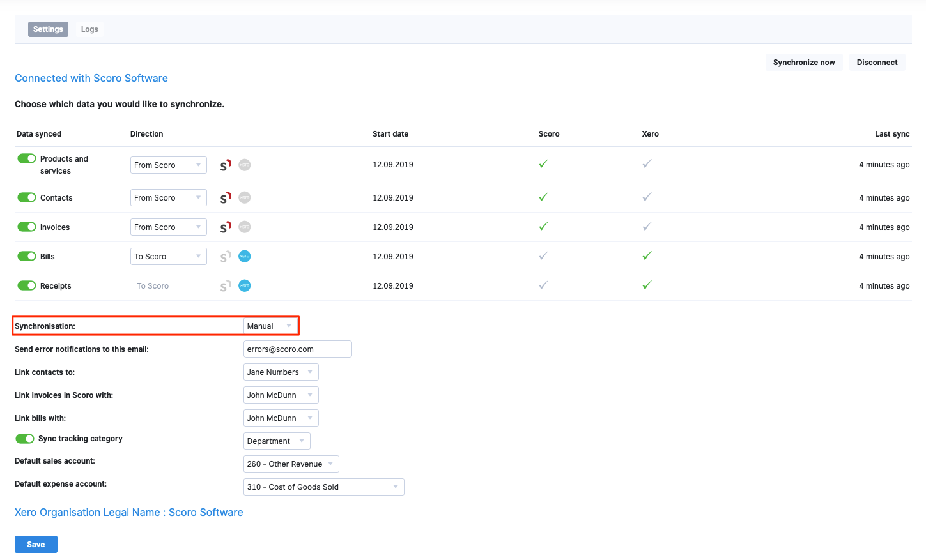Click the 'Last sync' column header
The image size is (926, 560).
[x=892, y=134]
